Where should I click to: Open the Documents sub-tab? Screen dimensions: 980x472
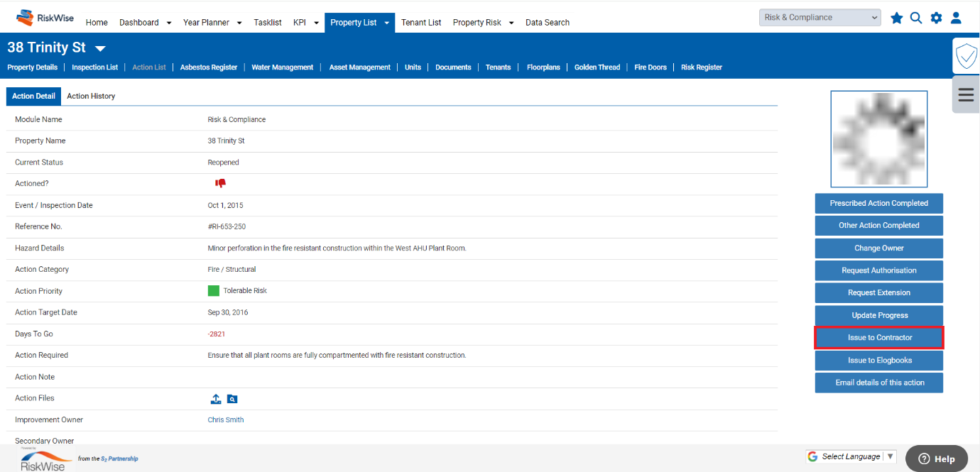click(453, 67)
